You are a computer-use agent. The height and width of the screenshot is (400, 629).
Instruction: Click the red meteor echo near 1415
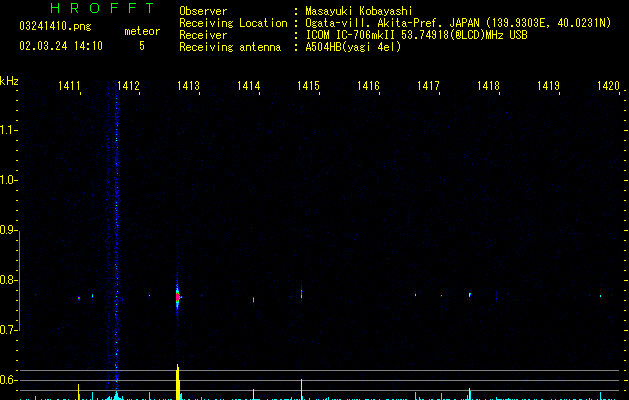tap(301, 293)
